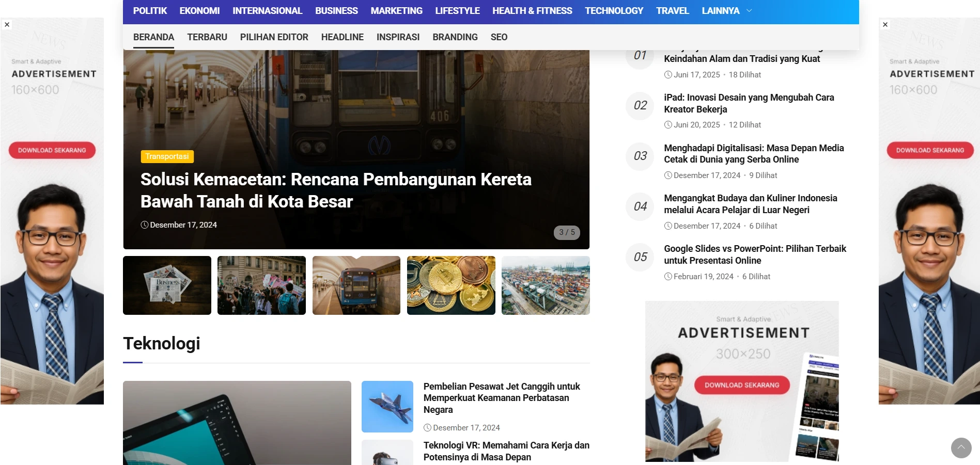Open Menghadapi Digitalisasi media cetak article
The width and height of the screenshot is (980, 465).
click(x=754, y=154)
